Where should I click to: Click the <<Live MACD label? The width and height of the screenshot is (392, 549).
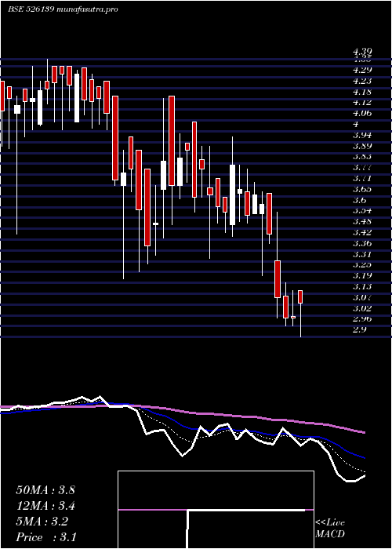(x=330, y=529)
